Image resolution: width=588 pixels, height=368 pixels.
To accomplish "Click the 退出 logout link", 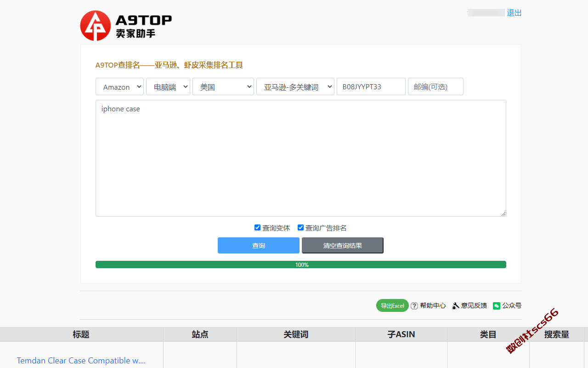I will [x=514, y=13].
